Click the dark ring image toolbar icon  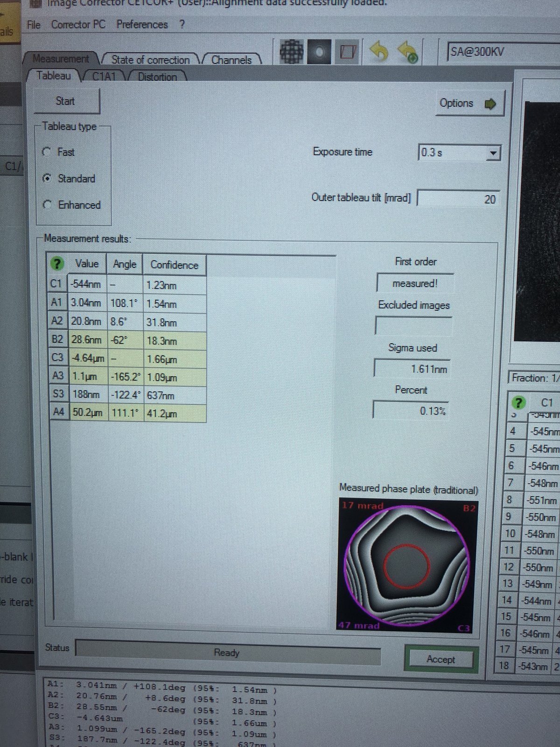319,51
